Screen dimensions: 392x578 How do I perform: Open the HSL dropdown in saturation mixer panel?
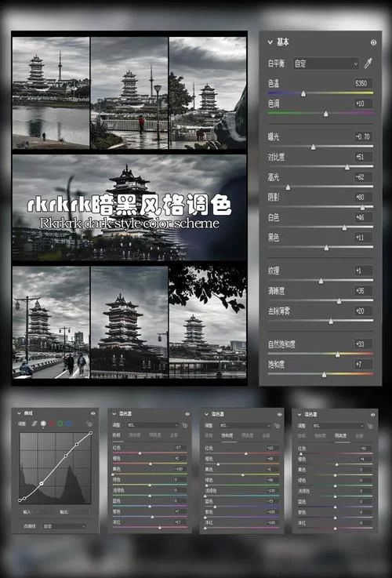click(245, 426)
